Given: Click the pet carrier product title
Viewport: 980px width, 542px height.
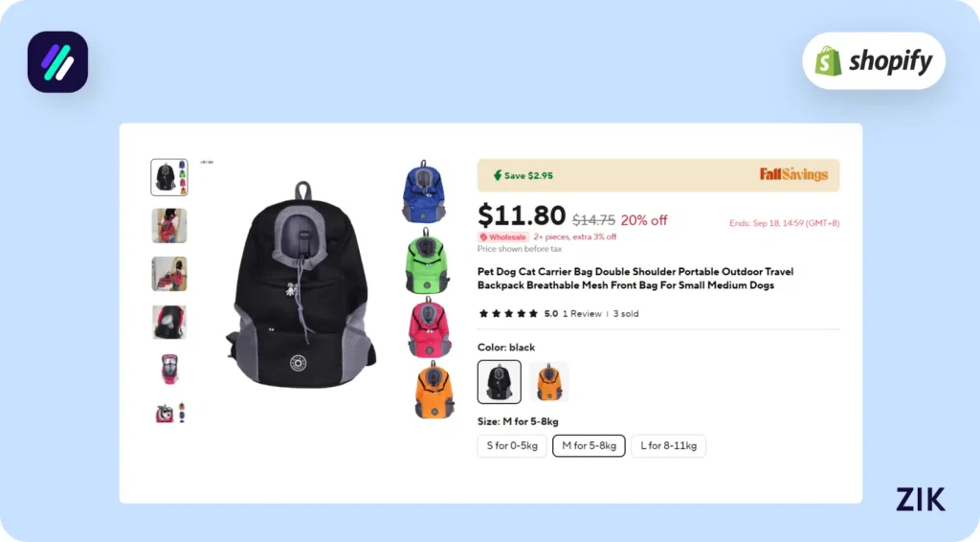Looking at the screenshot, I should click(x=635, y=279).
